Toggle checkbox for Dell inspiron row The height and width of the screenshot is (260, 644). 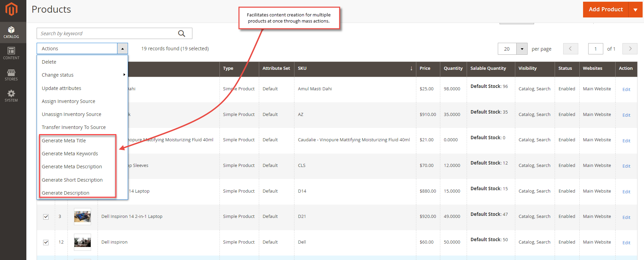click(46, 243)
